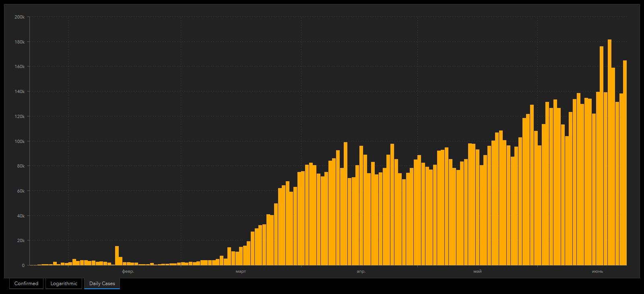Select the Daily Cases tab
The image size is (644, 294).
point(102,284)
